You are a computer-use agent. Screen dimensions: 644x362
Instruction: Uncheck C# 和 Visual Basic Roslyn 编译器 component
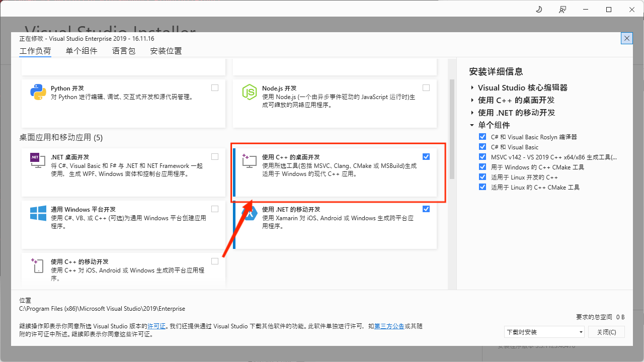click(x=482, y=137)
